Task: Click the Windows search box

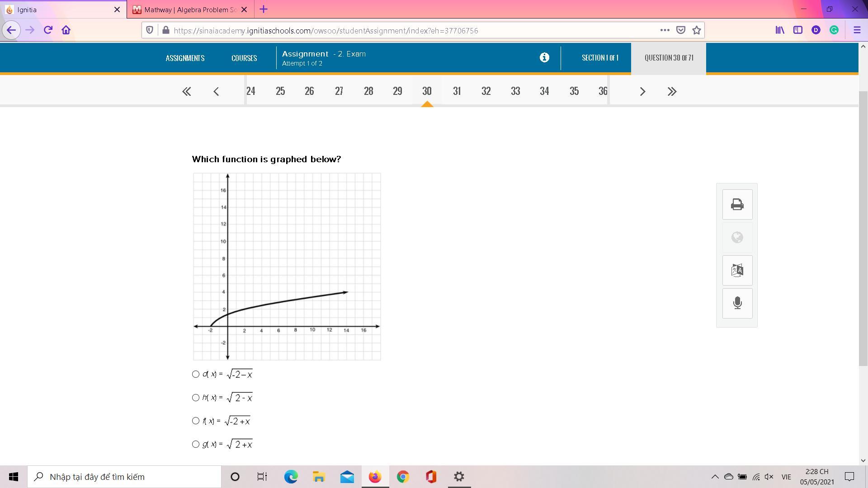Action: coord(124,477)
